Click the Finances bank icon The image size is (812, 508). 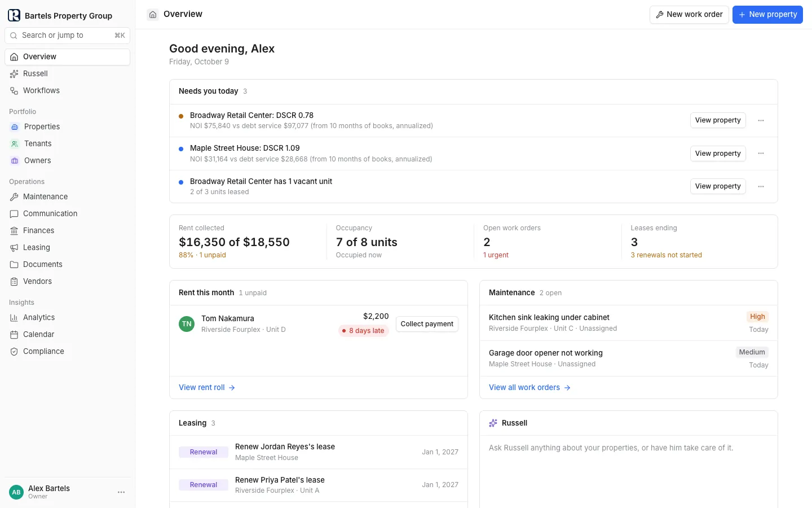click(x=14, y=231)
